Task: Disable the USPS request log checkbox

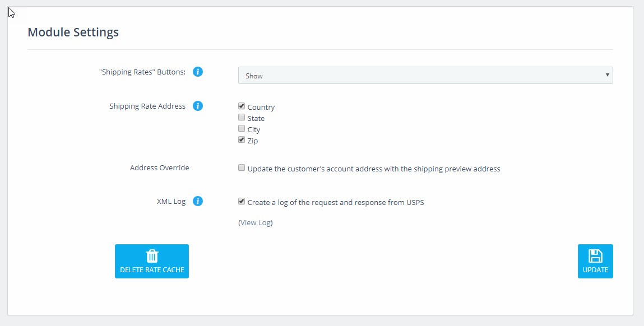Action: (x=242, y=201)
